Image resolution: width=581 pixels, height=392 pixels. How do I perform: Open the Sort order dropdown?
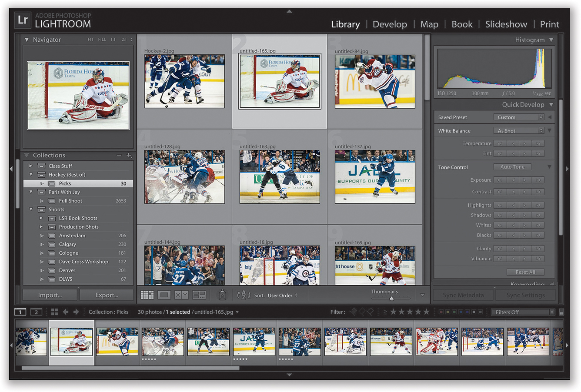tap(283, 296)
